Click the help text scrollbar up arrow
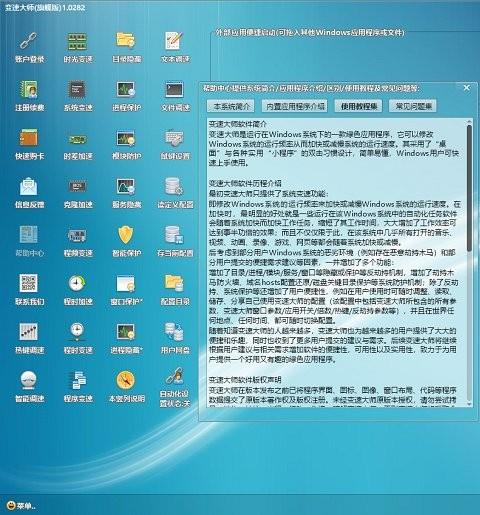Viewport: 480px width, 515px height. point(469,122)
